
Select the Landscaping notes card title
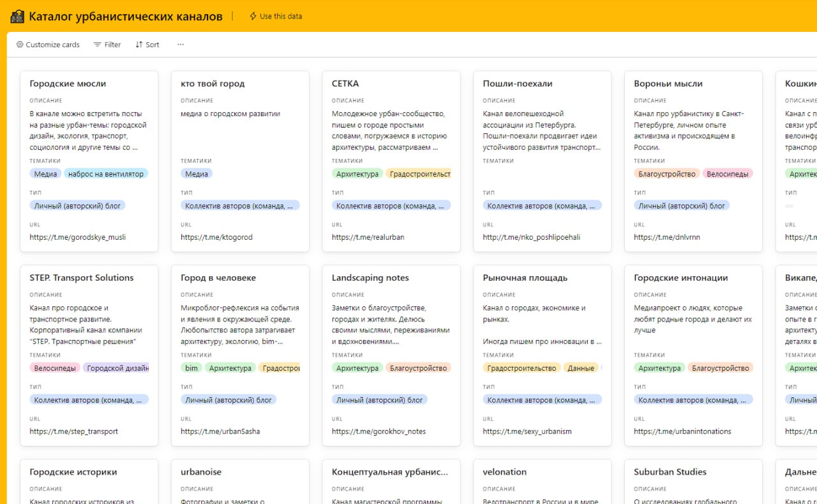point(370,278)
